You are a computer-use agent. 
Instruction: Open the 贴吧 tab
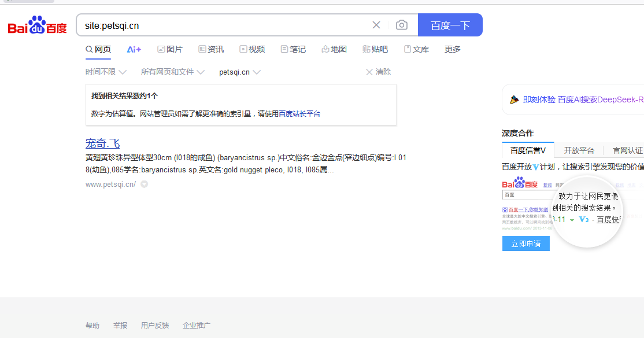(x=375, y=49)
